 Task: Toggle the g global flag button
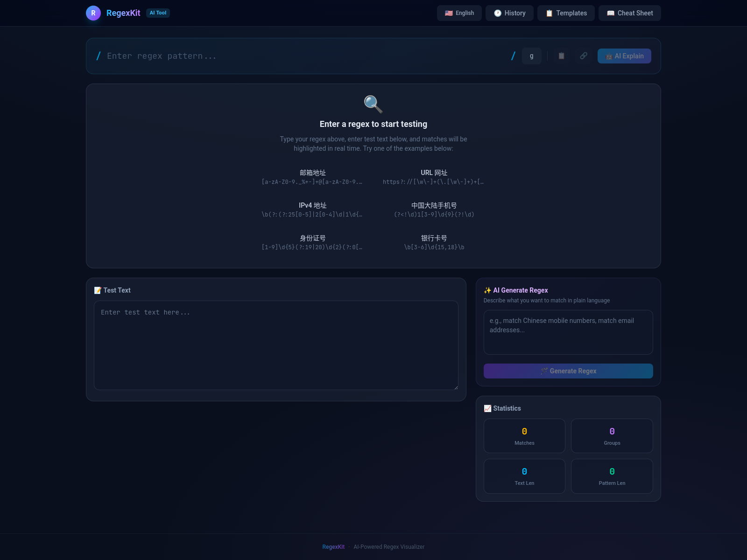point(531,56)
